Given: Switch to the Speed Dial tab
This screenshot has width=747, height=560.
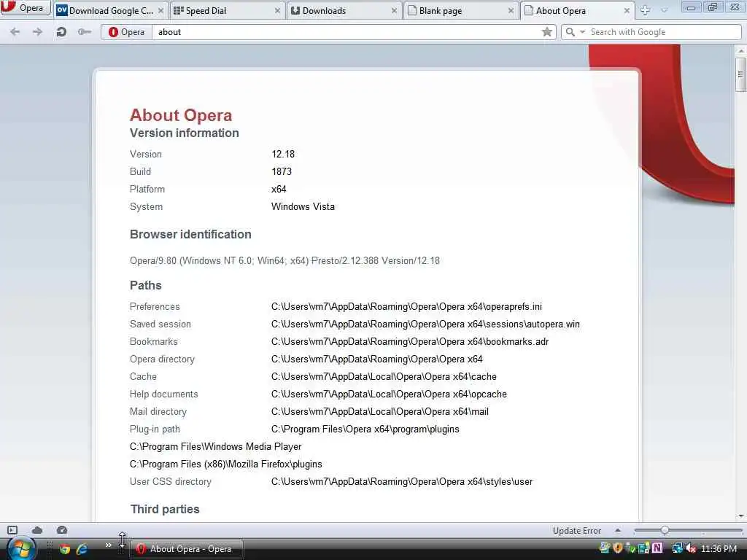Looking at the screenshot, I should (x=228, y=10).
